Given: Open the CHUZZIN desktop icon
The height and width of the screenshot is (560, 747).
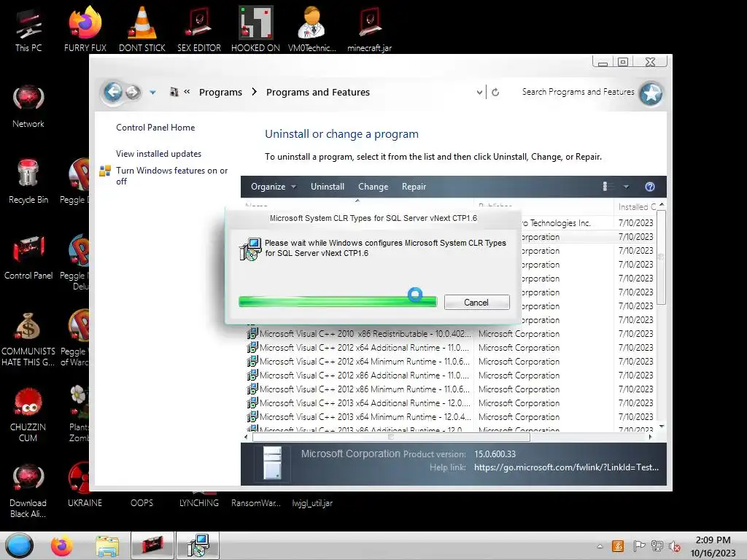Looking at the screenshot, I should click(x=28, y=415).
